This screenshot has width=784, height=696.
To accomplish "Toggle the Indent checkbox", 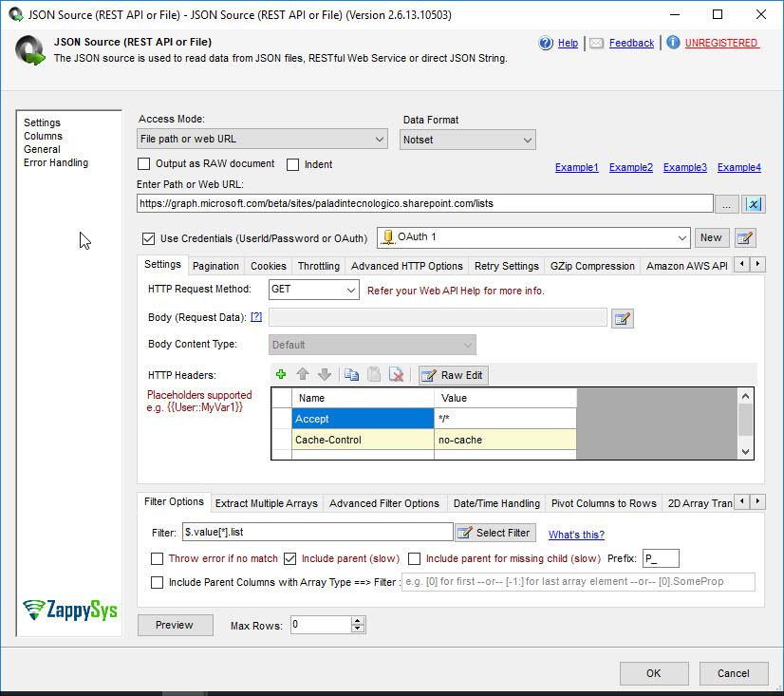I will click(x=292, y=164).
